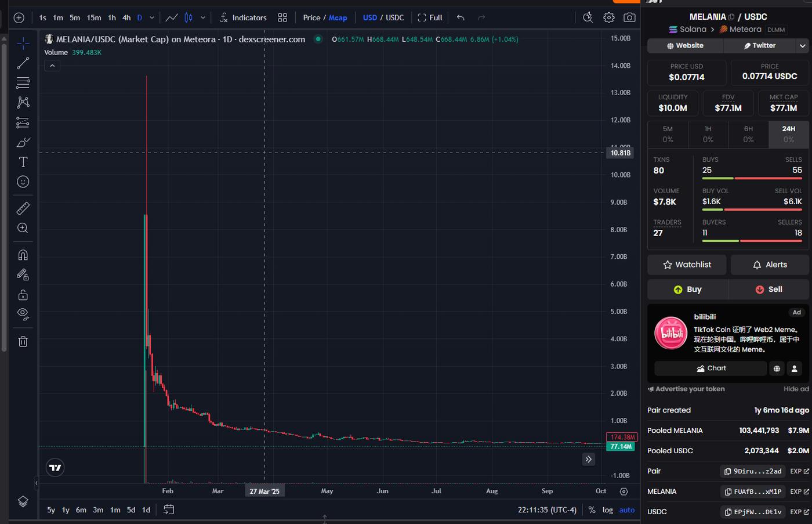The height and width of the screenshot is (524, 812).
Task: Copy the pair address 9Diru...z2ad
Action: [x=753, y=471]
